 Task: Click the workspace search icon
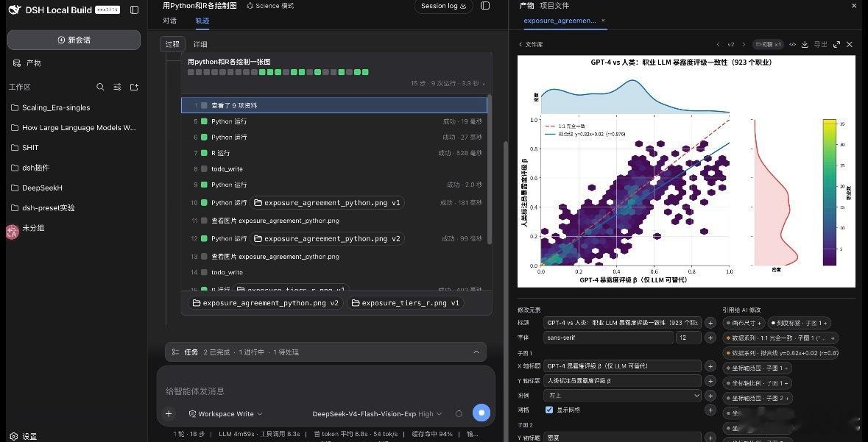(100, 87)
